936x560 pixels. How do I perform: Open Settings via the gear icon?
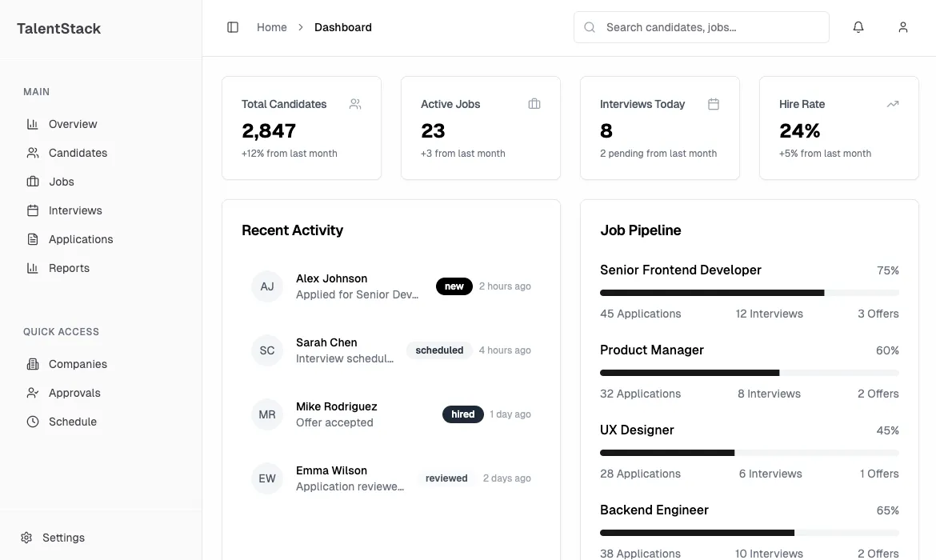(26, 537)
